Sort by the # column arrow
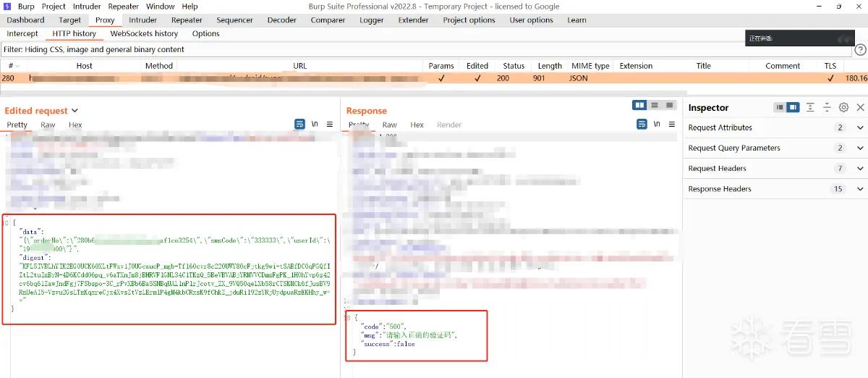 point(19,66)
